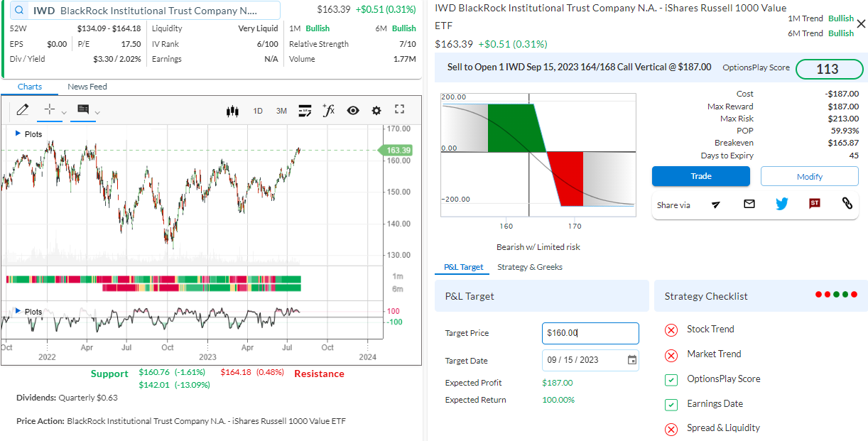Screen dimensions: 868x441
Task: Open the crosshair tool dropdown arrow
Action: tap(63, 112)
